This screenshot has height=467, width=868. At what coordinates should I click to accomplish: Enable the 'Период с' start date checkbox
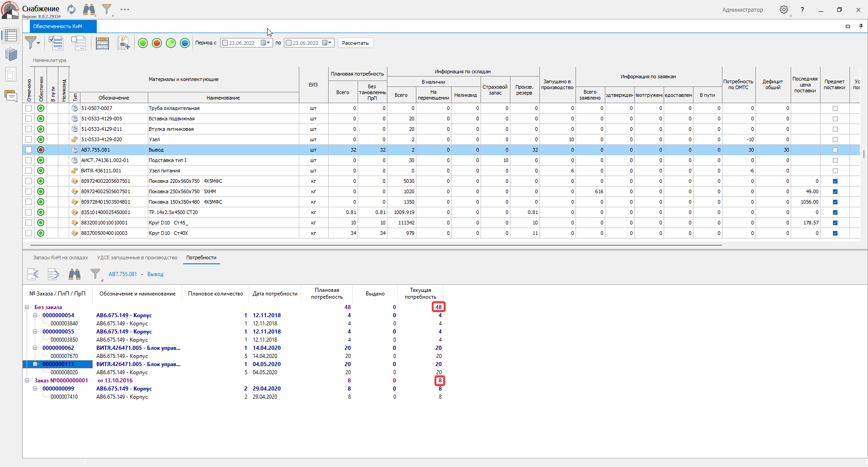[225, 43]
